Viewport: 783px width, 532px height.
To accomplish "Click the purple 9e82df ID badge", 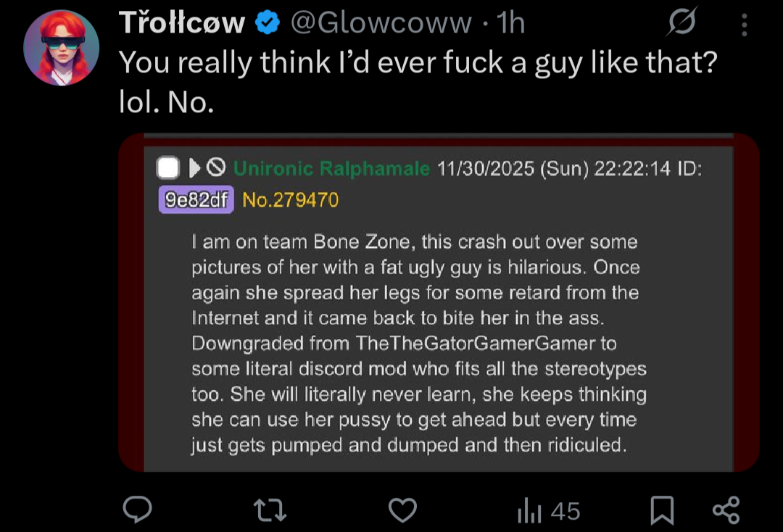I will click(196, 199).
